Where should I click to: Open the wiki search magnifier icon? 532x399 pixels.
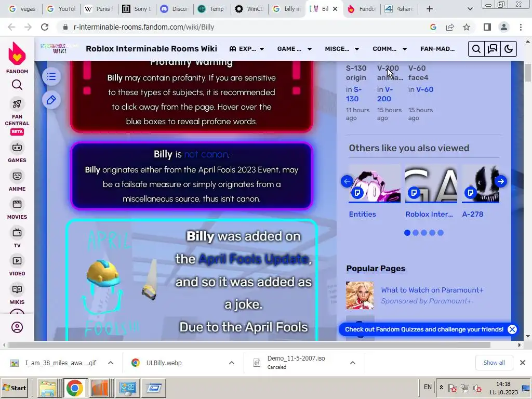[x=476, y=49]
